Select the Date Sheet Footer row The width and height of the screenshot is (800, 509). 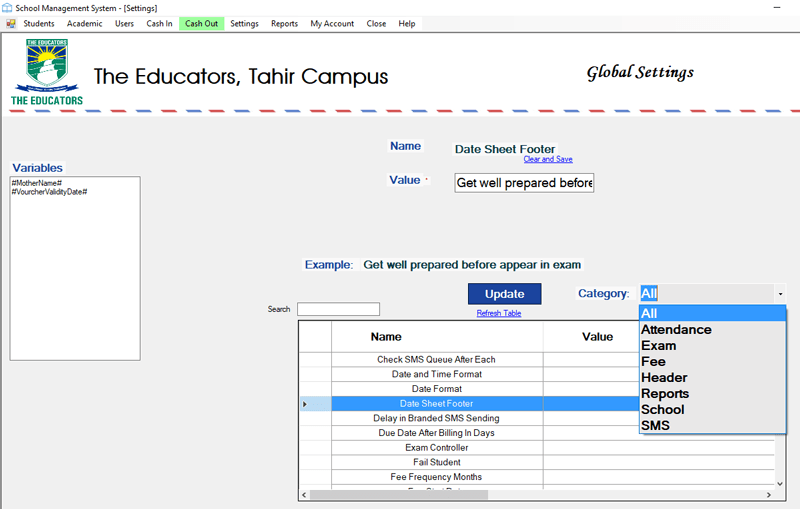coord(436,403)
